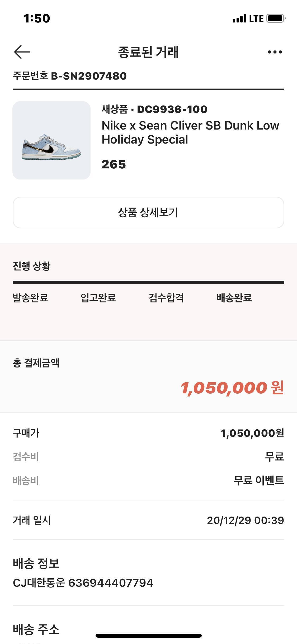Screen dimensions: 297x644
Task: Tap the product name Nike x Sean Cliver
Action: (190, 132)
